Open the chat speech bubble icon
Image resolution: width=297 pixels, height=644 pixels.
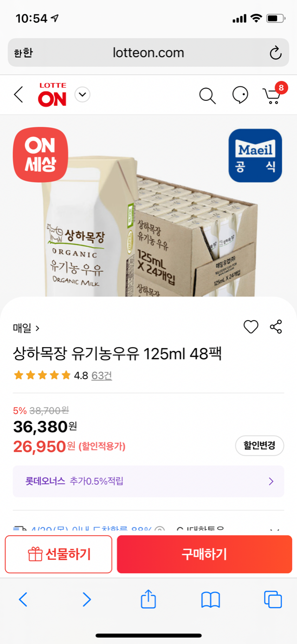pos(240,95)
